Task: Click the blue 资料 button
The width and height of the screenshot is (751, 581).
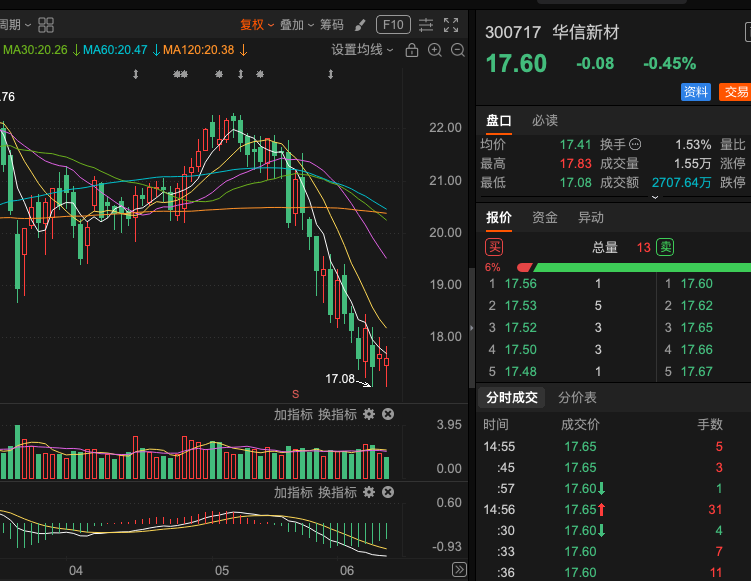Action: point(695,92)
